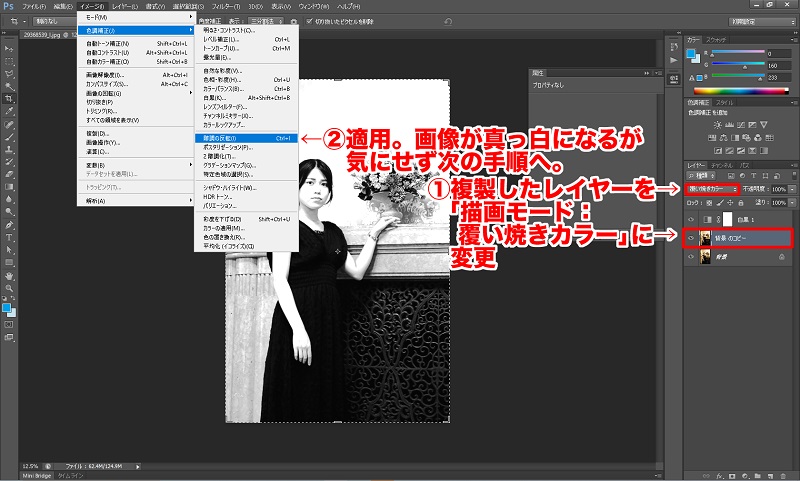Screen dimensions: 800x481
Task: Select the Gradient tool
Action: [9, 187]
